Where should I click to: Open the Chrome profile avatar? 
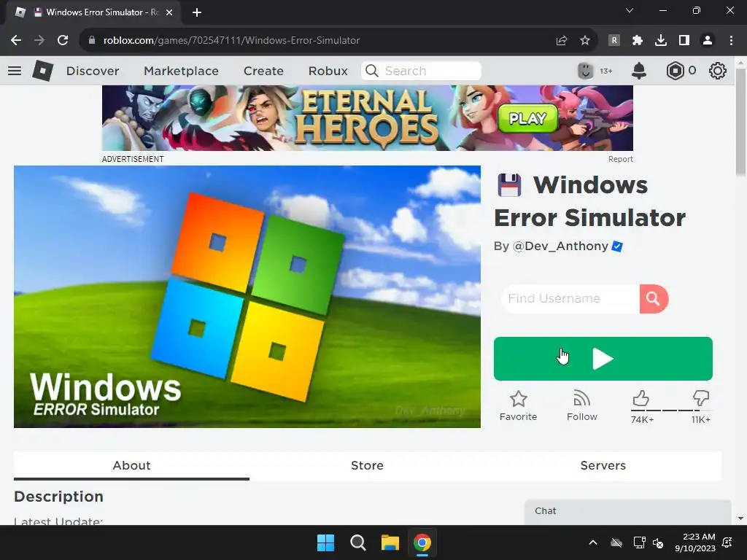pos(708,41)
